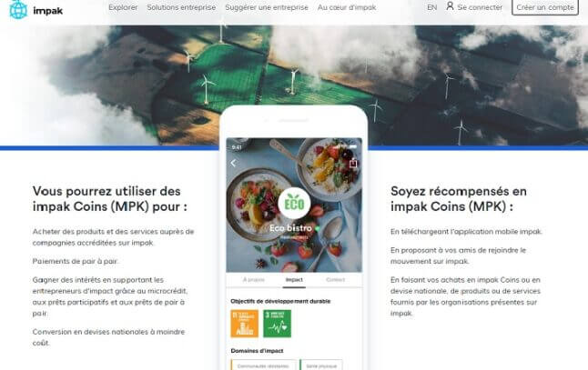Screen dimensions: 588x370
Task: Open the Explorer menu item
Action: (x=123, y=7)
